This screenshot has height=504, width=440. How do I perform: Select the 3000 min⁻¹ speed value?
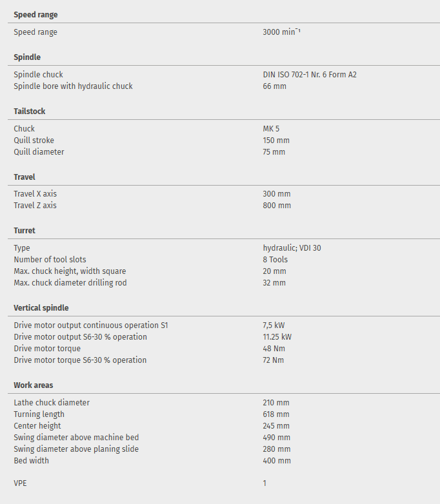281,32
